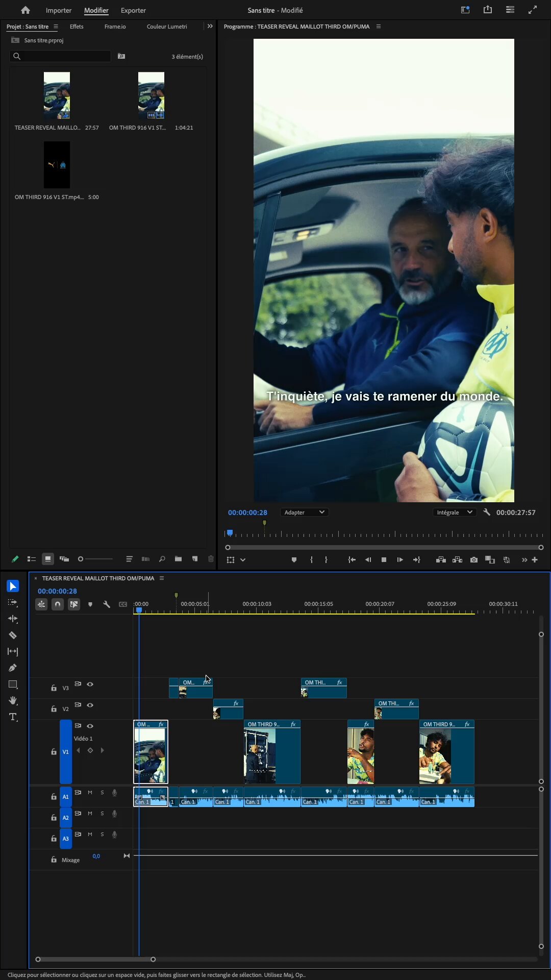This screenshot has height=980, width=551.
Task: Mute audio track A1
Action: (90, 793)
